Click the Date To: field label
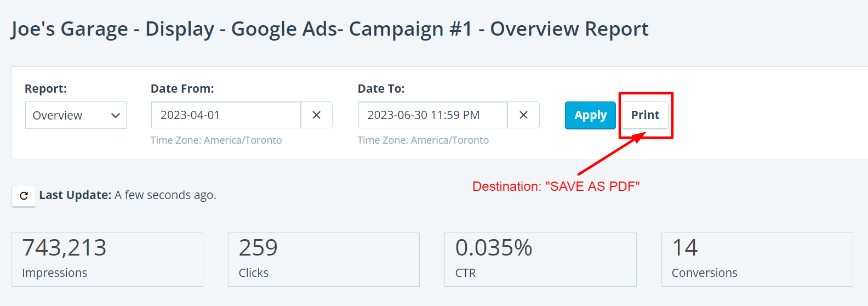Screen dimensions: 868x306 coord(381,89)
